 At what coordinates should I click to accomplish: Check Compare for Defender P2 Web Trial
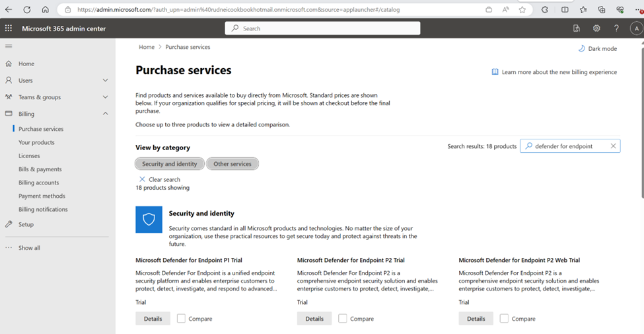point(505,318)
